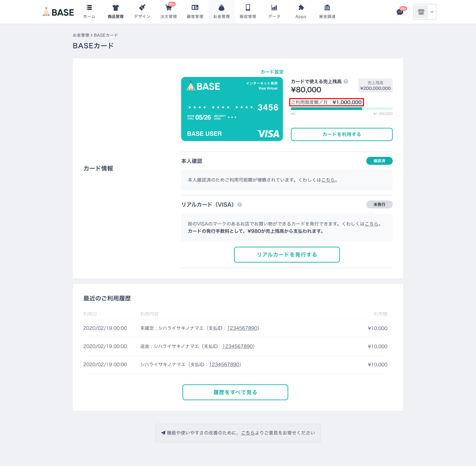Open デザイン paintbrush icon
Screen dimensions: 476x466
(142, 8)
